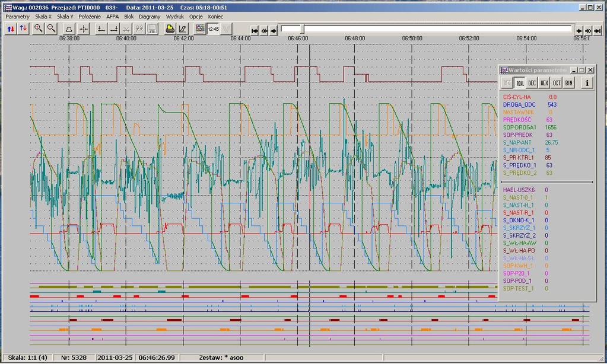Jump to the end of the recording
This screenshot has width=607, height=364.
click(x=598, y=31)
